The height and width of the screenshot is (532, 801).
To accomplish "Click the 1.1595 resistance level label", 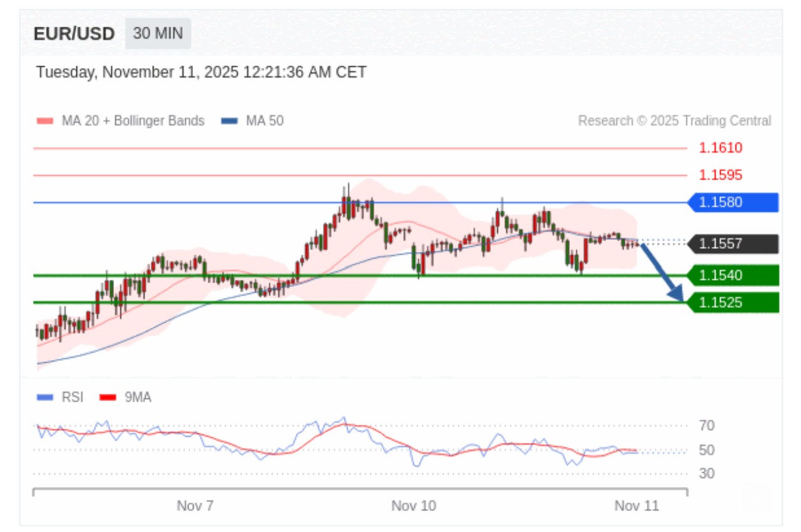I will [720, 175].
